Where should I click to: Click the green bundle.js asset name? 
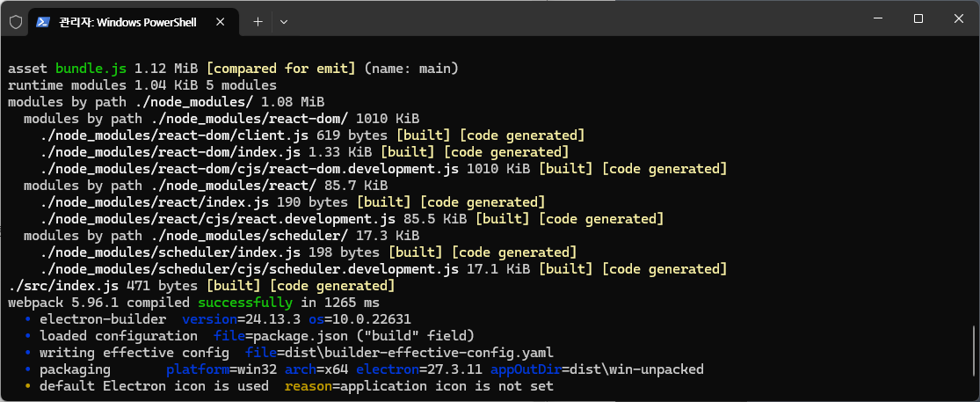91,68
